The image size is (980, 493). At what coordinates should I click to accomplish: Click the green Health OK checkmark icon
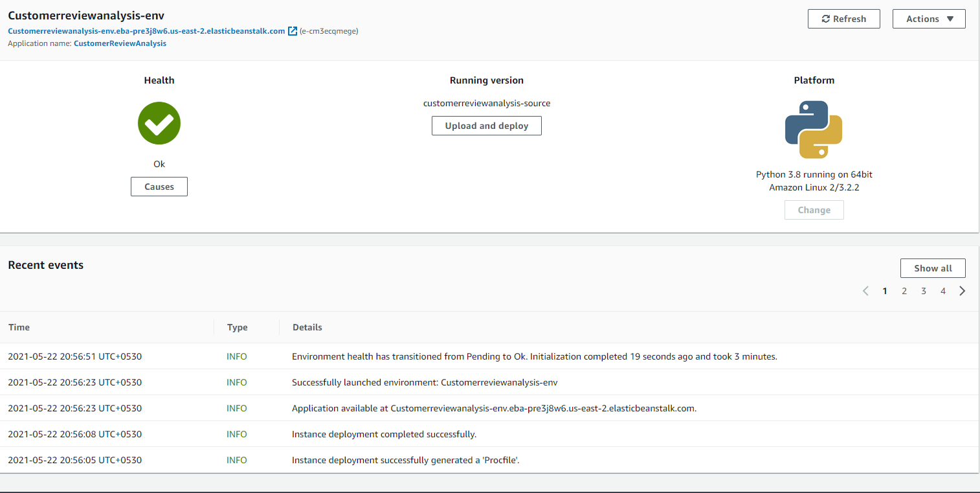tap(159, 123)
